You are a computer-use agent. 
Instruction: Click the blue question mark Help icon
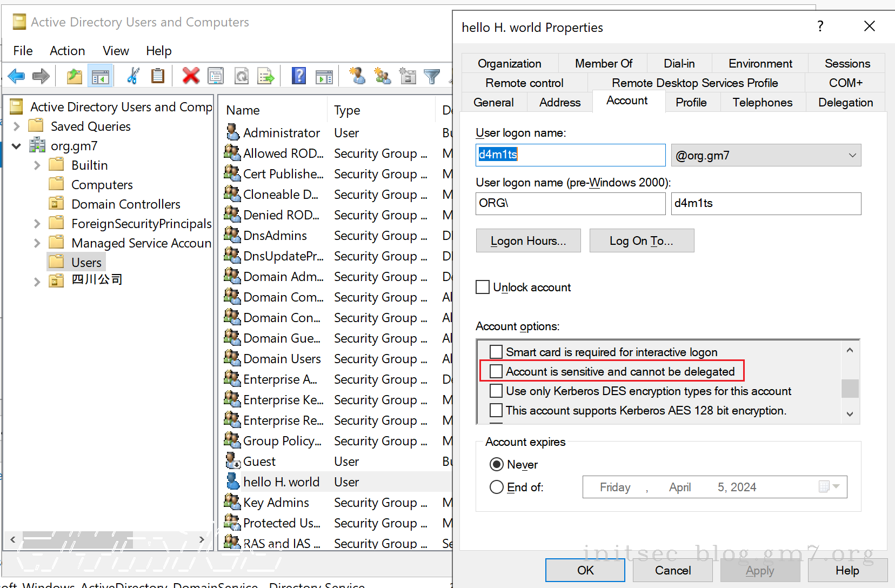pyautogui.click(x=298, y=76)
